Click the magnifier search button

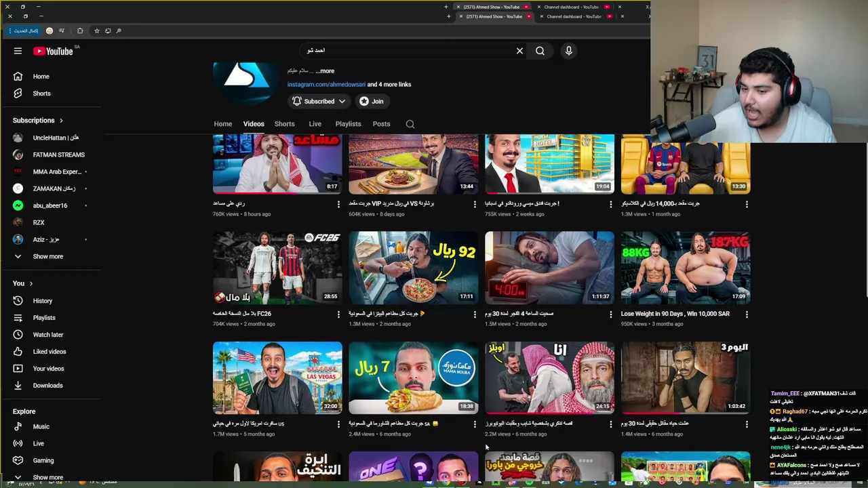(540, 51)
